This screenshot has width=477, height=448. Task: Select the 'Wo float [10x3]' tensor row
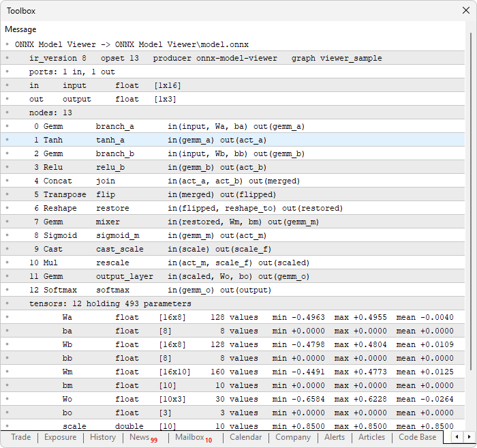point(232,399)
